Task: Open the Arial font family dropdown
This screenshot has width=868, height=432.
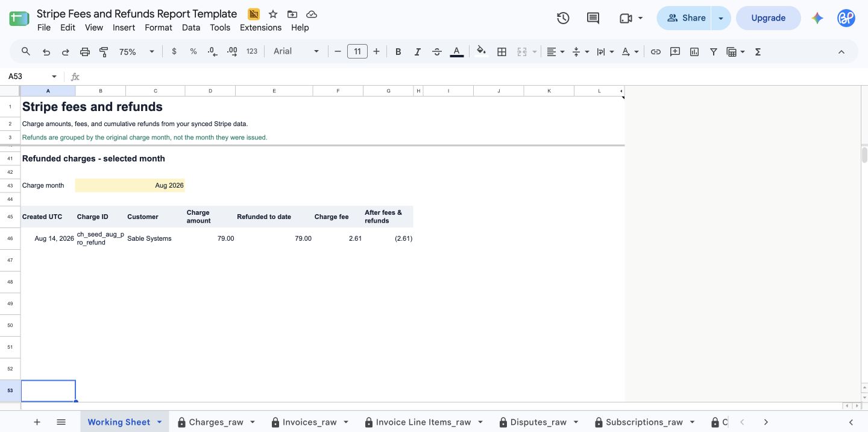Action: (296, 52)
